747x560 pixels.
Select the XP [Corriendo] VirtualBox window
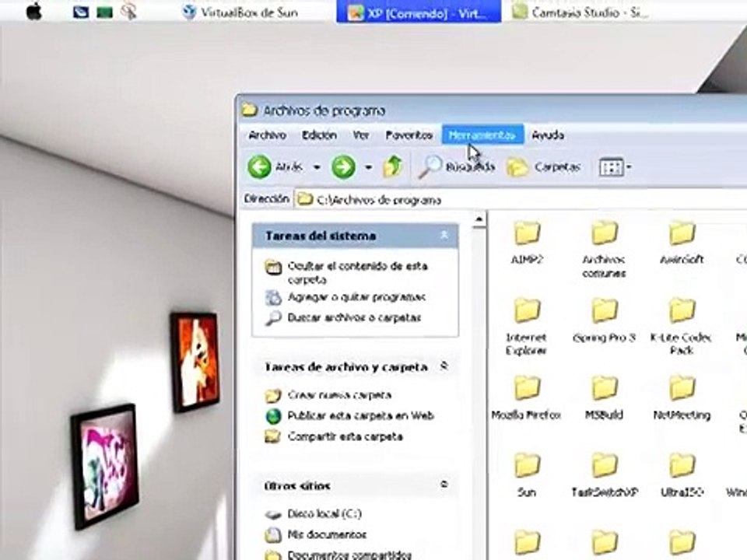tap(419, 12)
